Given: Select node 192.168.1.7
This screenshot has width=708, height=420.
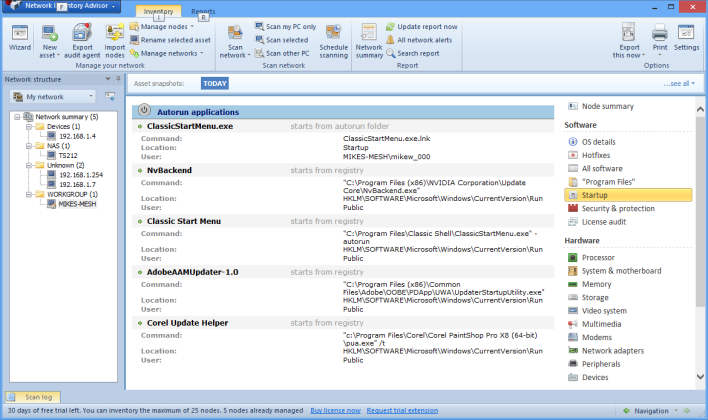Looking at the screenshot, I should [77, 185].
